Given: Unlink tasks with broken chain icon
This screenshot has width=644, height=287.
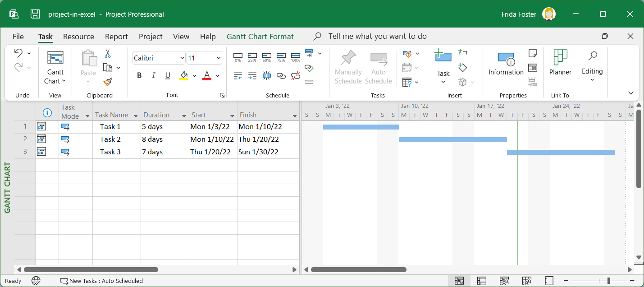Looking at the screenshot, I should click(296, 75).
